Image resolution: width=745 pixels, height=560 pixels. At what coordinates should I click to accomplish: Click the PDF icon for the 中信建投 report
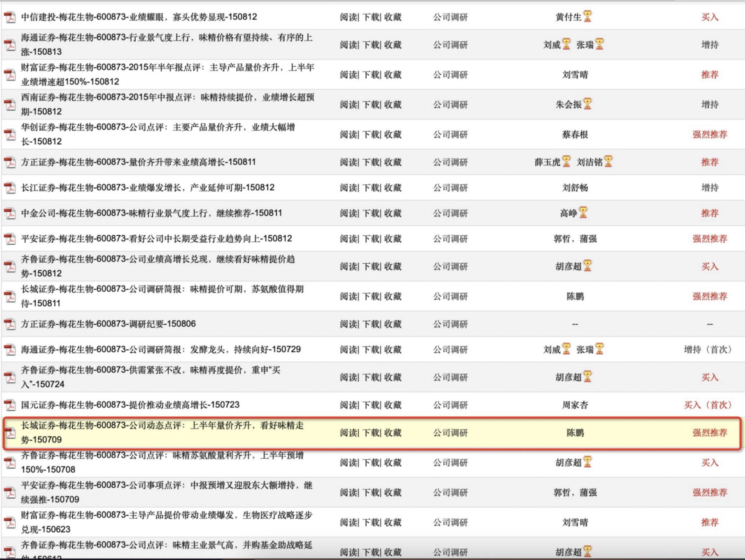click(x=10, y=17)
